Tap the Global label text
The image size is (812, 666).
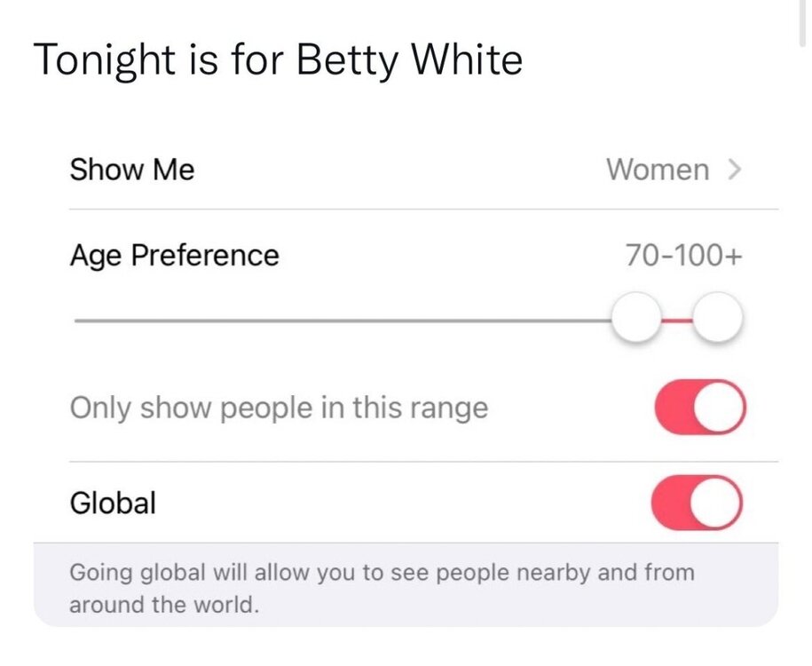(x=113, y=503)
